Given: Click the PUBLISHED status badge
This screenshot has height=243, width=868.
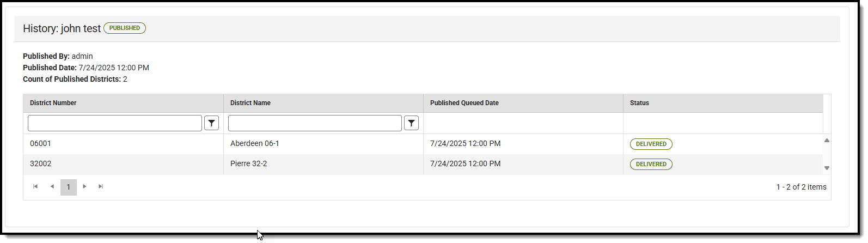Looking at the screenshot, I should 125,28.
